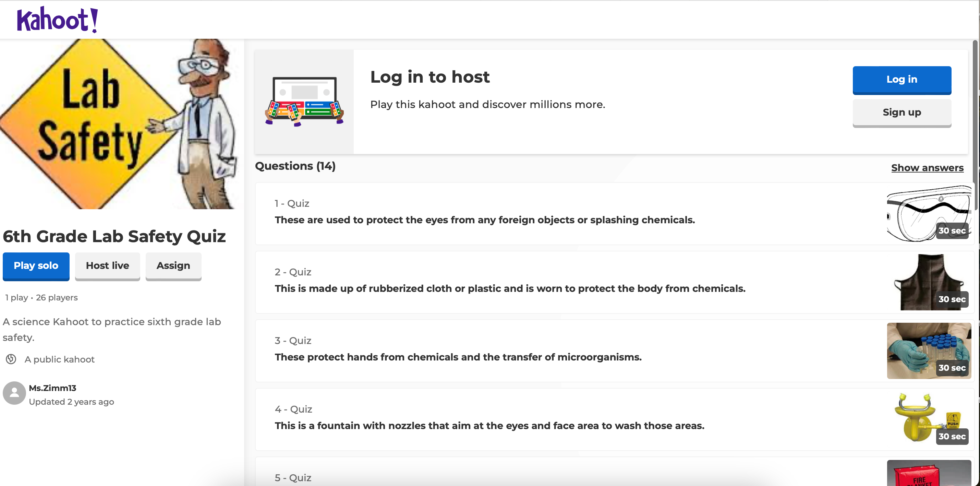Expand question 4 about the eye fountain

click(489, 426)
